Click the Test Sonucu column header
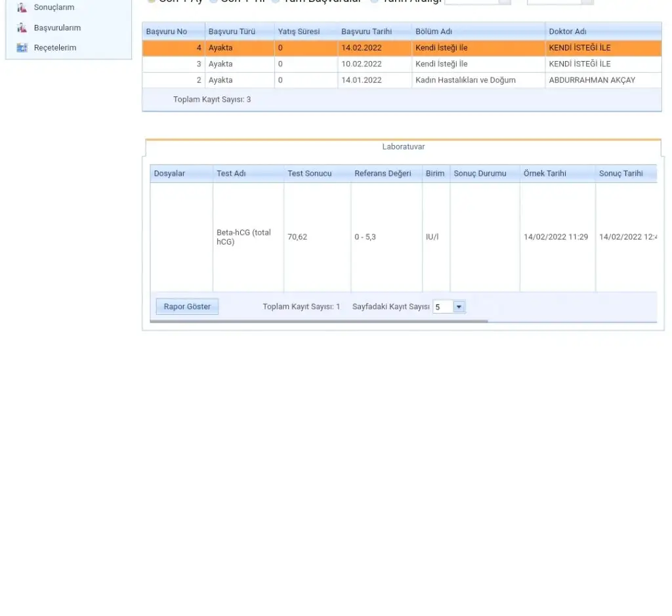 pos(309,174)
